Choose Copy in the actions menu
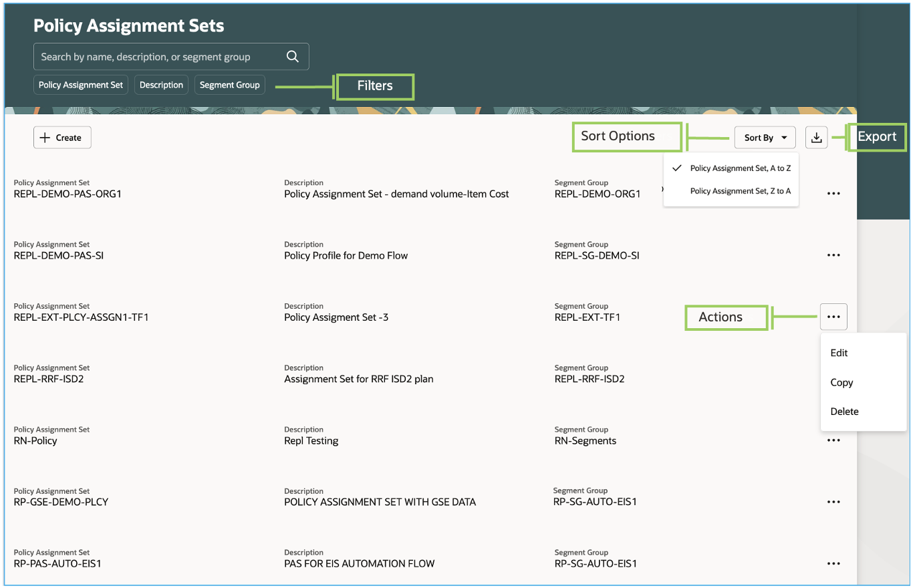The image size is (913, 588). pos(841,382)
